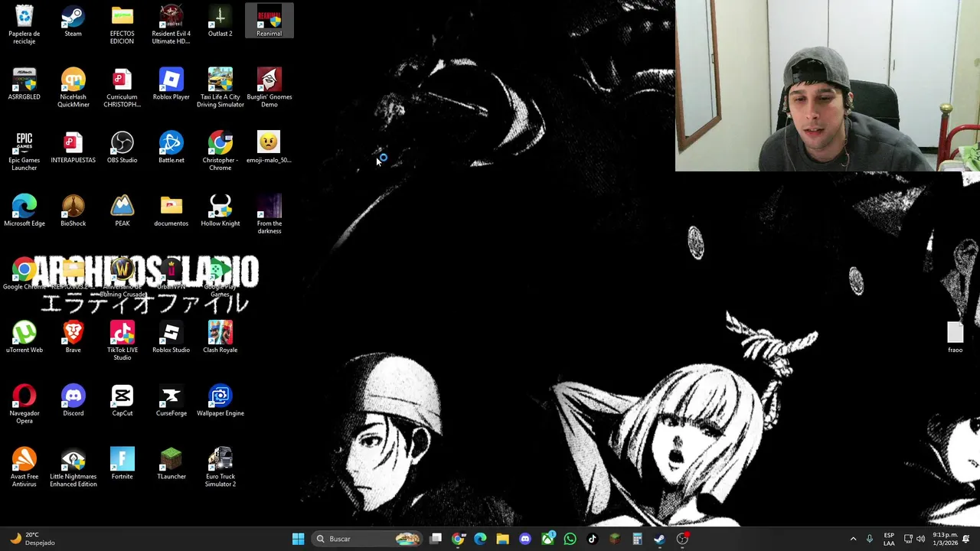Open TikTok from the taskbar
Screen dimensions: 980x551
point(592,539)
